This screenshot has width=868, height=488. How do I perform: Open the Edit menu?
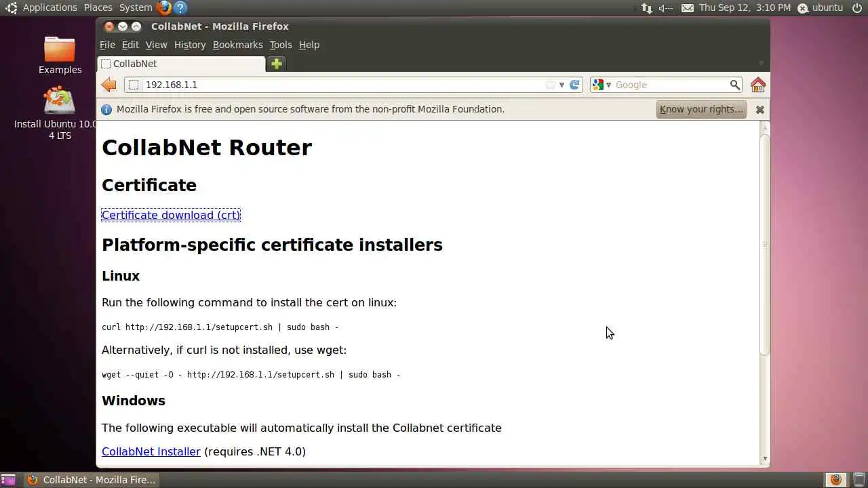point(130,45)
